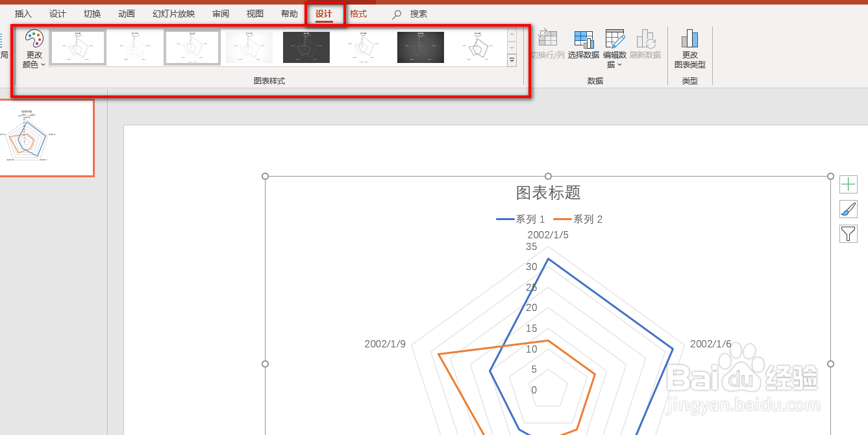Image resolution: width=868 pixels, height=435 pixels.
Task: Open the paintbrush chart styles button
Action: (849, 209)
